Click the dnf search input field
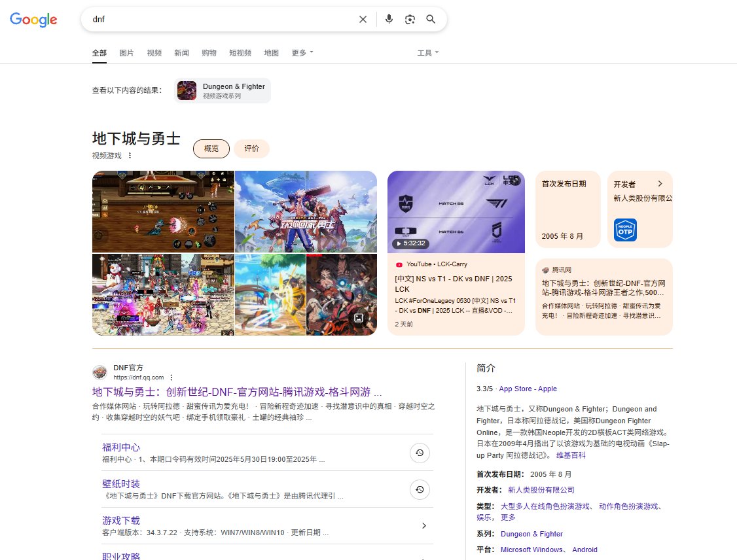The image size is (737, 560). [221, 19]
